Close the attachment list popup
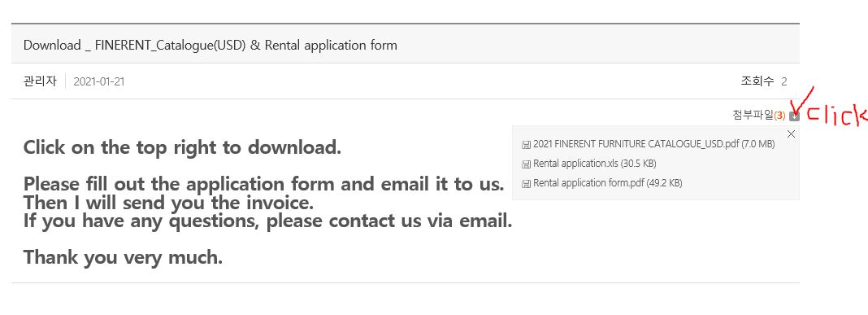868x315 pixels. click(791, 133)
